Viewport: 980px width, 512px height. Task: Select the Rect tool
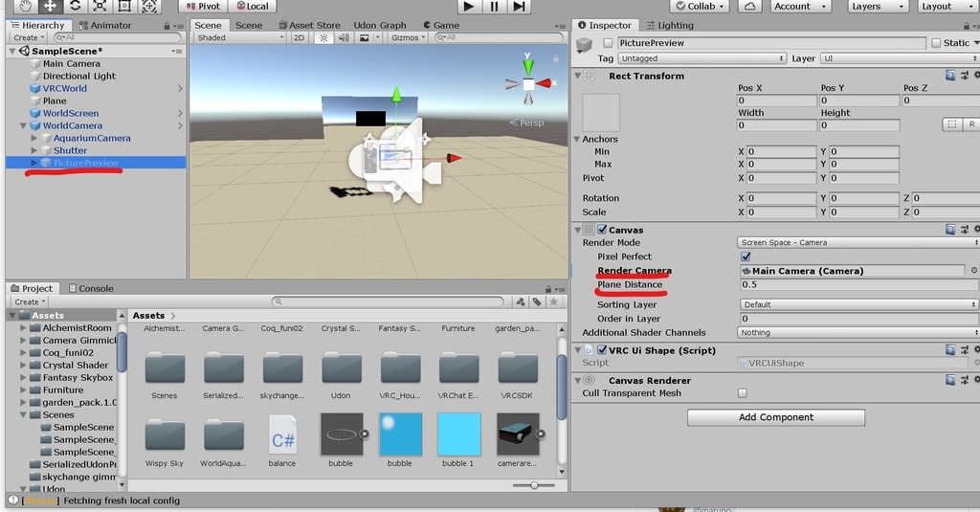[x=124, y=7]
